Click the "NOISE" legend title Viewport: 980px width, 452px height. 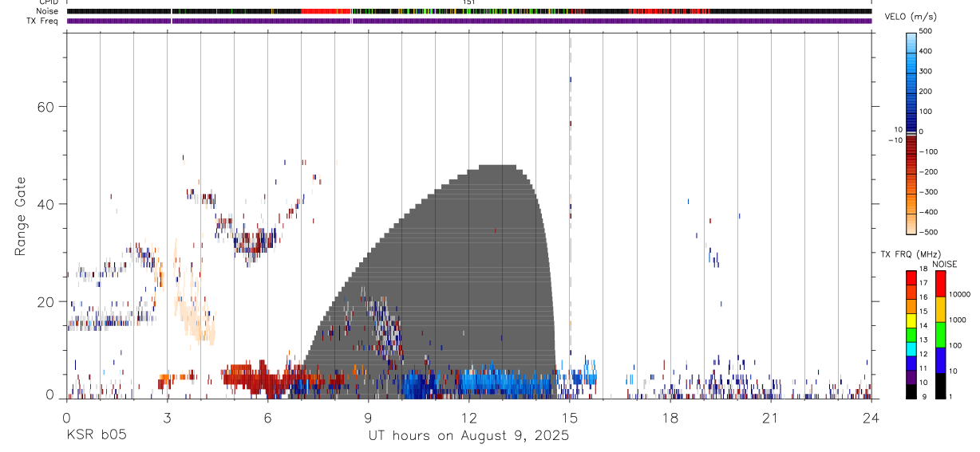[945, 264]
